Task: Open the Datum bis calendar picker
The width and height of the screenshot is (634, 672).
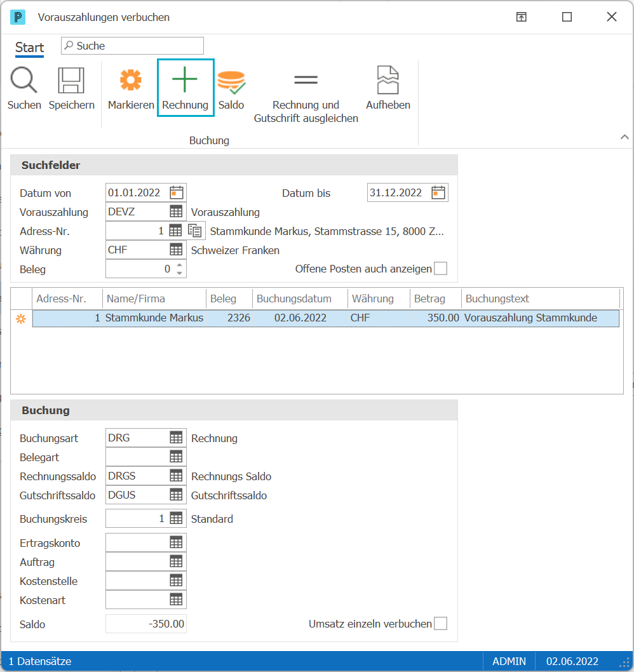Action: coord(438,192)
